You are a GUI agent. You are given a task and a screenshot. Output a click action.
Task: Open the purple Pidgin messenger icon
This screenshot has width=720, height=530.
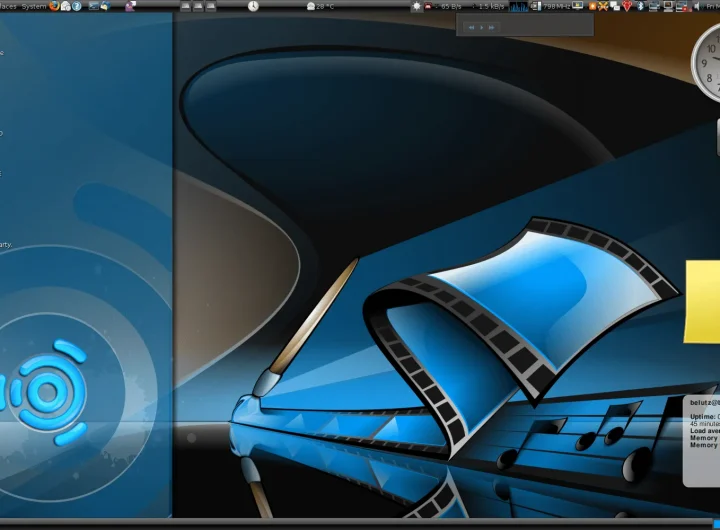point(130,6)
